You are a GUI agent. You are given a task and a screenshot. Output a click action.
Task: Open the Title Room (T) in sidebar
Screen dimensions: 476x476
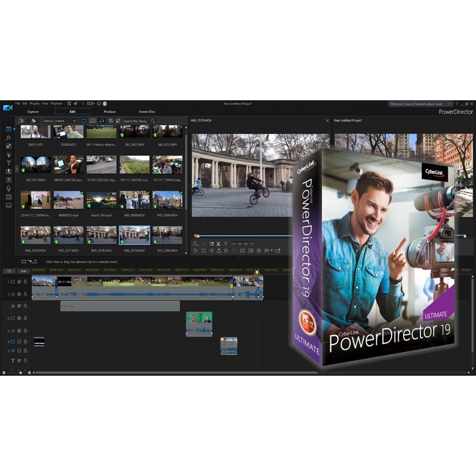click(9, 163)
